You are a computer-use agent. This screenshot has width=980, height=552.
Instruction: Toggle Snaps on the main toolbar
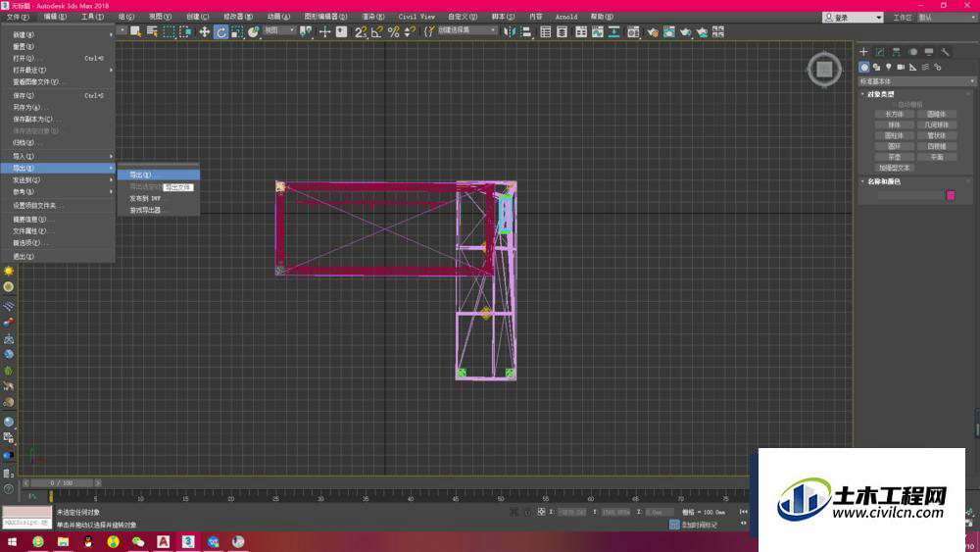pos(361,32)
